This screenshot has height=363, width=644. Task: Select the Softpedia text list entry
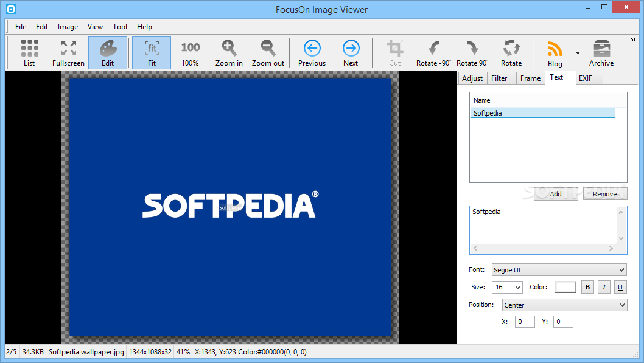pyautogui.click(x=542, y=113)
